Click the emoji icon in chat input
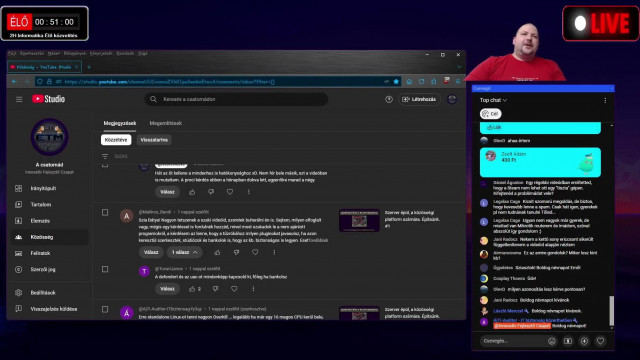The height and width of the screenshot is (360, 640). [x=551, y=341]
